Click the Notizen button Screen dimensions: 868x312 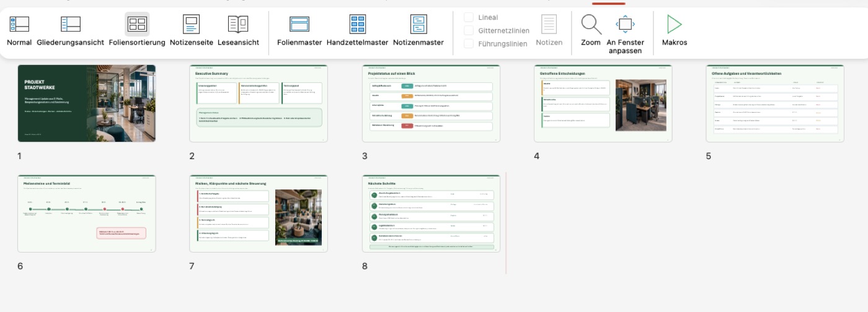[549, 30]
